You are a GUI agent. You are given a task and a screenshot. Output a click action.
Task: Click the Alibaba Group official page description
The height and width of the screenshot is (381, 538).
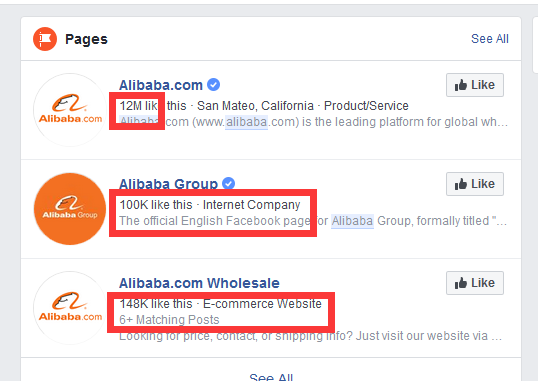tap(313, 221)
